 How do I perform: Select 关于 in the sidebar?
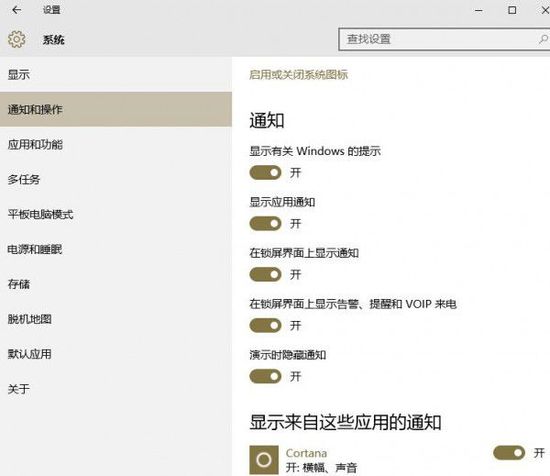tap(116, 389)
